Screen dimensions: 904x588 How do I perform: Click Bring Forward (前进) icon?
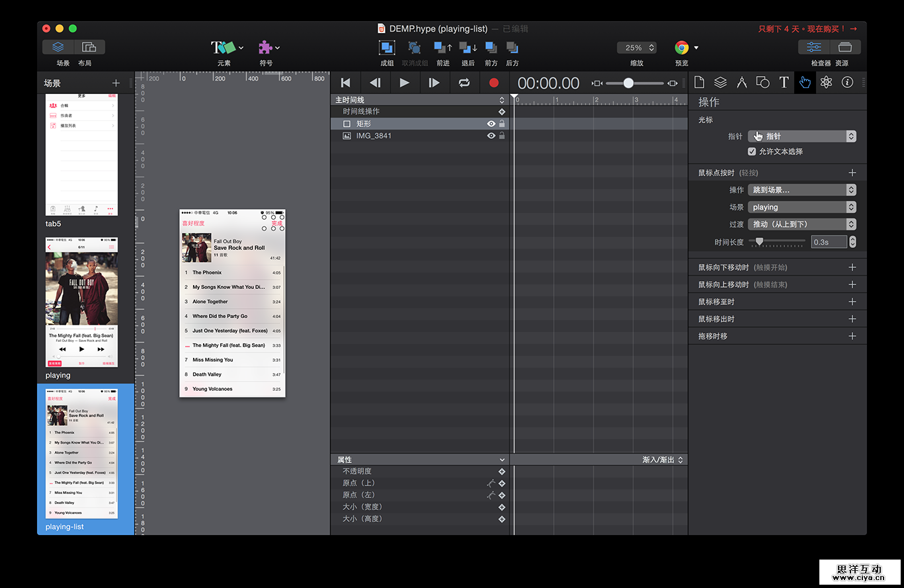[442, 48]
